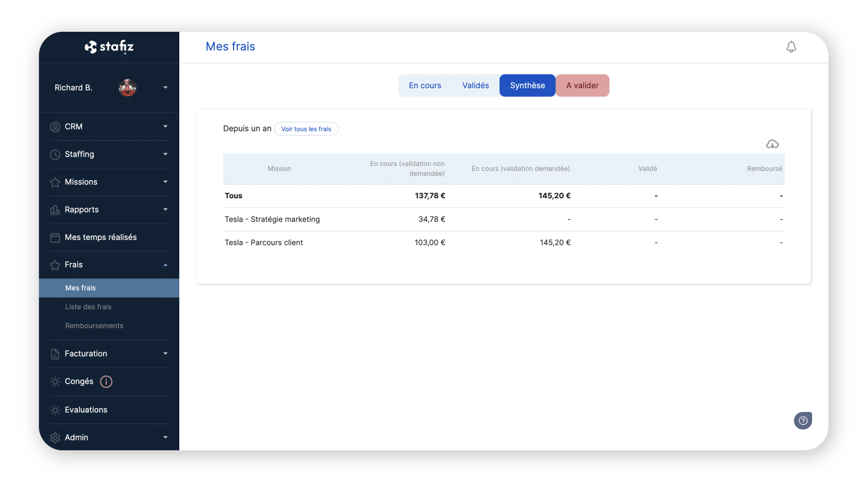Click the Mission column header

pos(280,169)
